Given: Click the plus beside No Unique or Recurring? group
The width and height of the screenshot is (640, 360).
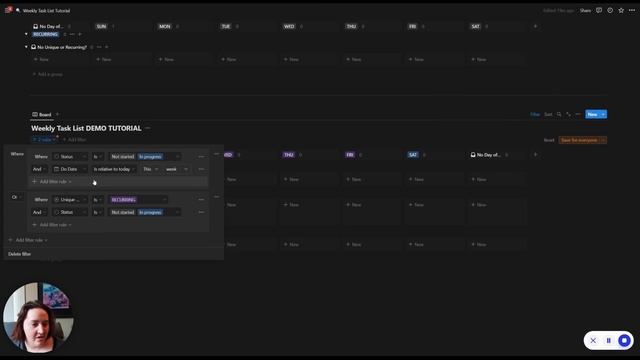Looking at the screenshot, I should click(107, 47).
